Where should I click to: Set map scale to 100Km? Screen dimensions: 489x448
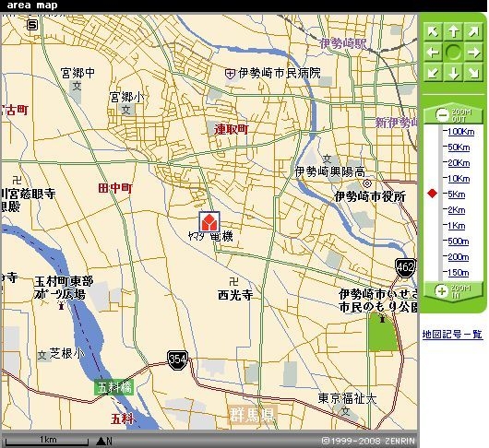(460, 132)
